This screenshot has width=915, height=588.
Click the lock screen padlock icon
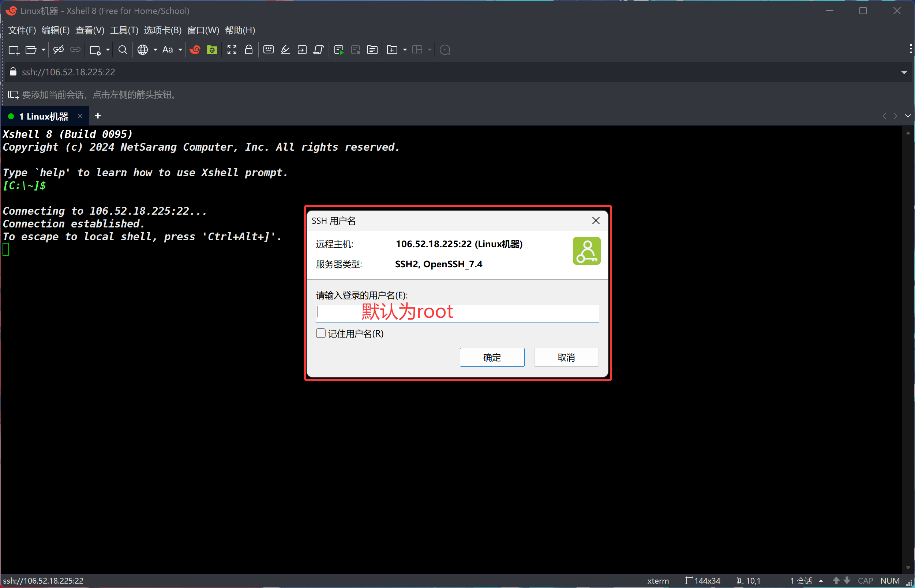tap(249, 50)
